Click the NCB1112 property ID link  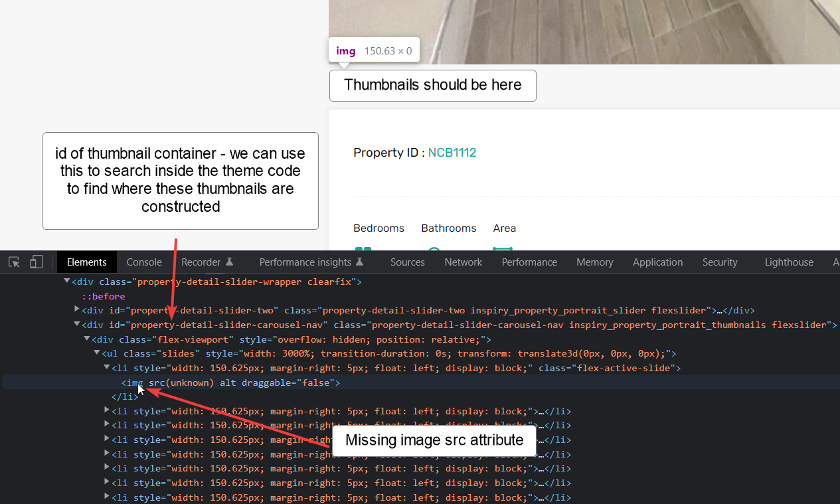click(x=452, y=153)
